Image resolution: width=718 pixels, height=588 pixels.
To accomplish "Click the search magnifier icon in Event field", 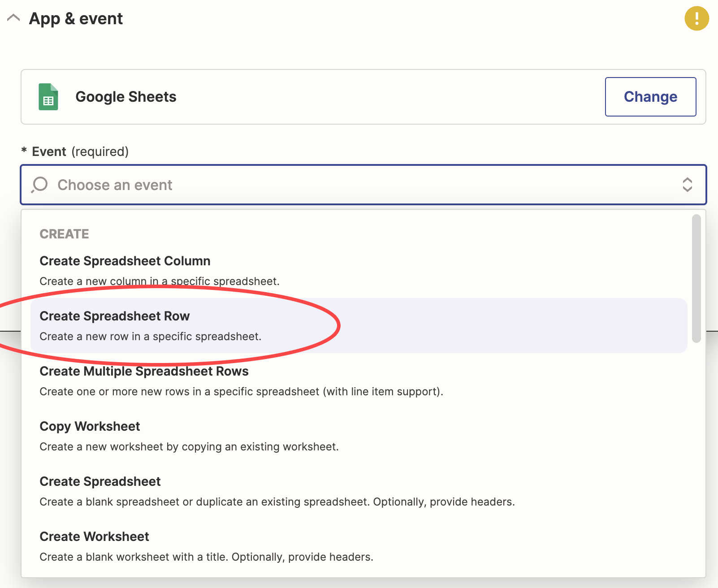I will pos(39,185).
